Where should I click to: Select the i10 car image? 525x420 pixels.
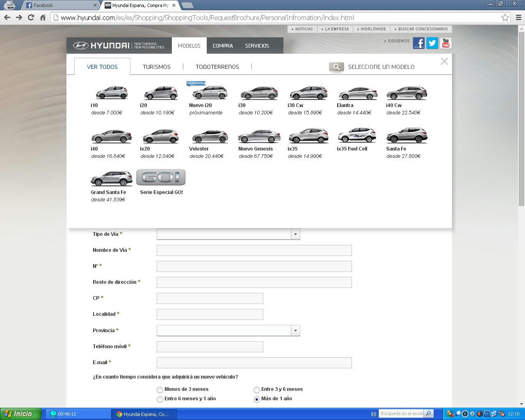(112, 93)
